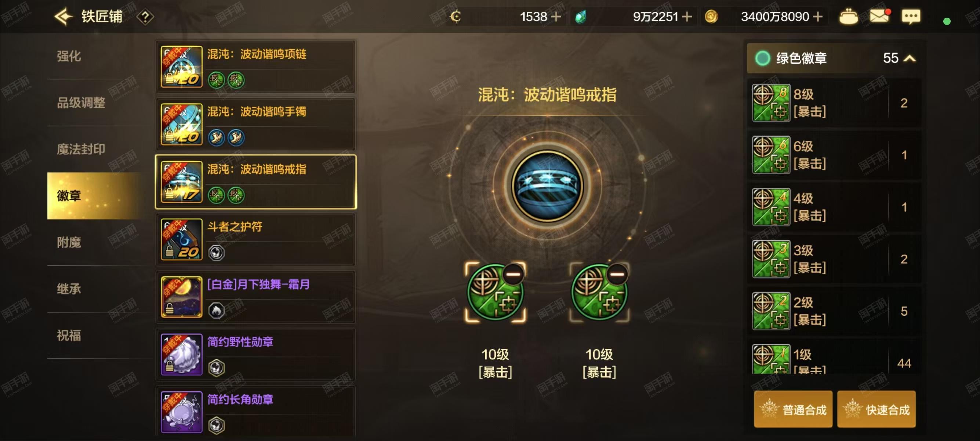Screen dimensions: 980x441
Task: Select 混沌：波动谐鸣项链 in equipment list
Action: (256, 67)
